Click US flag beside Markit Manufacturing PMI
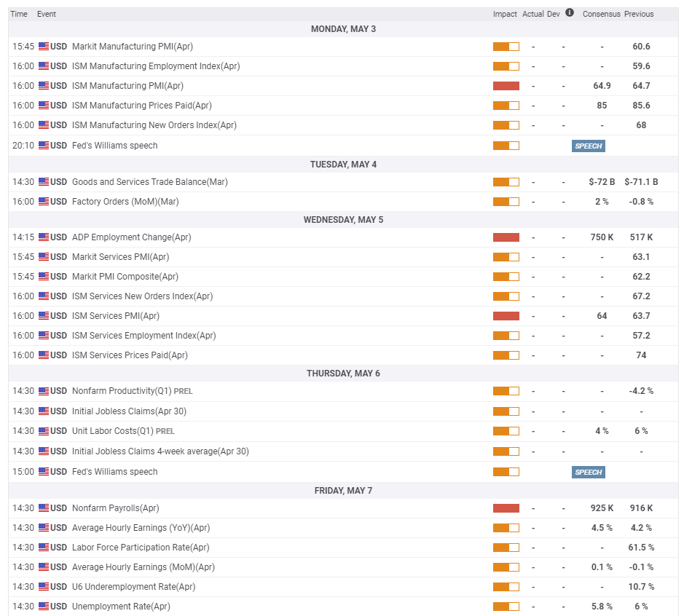 pyautogui.click(x=44, y=47)
